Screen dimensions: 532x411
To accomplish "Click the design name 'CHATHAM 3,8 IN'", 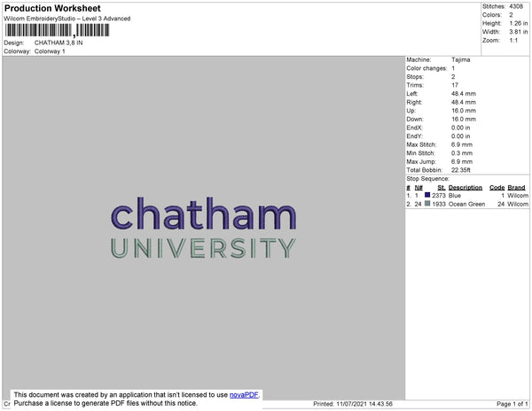I will (x=59, y=43).
